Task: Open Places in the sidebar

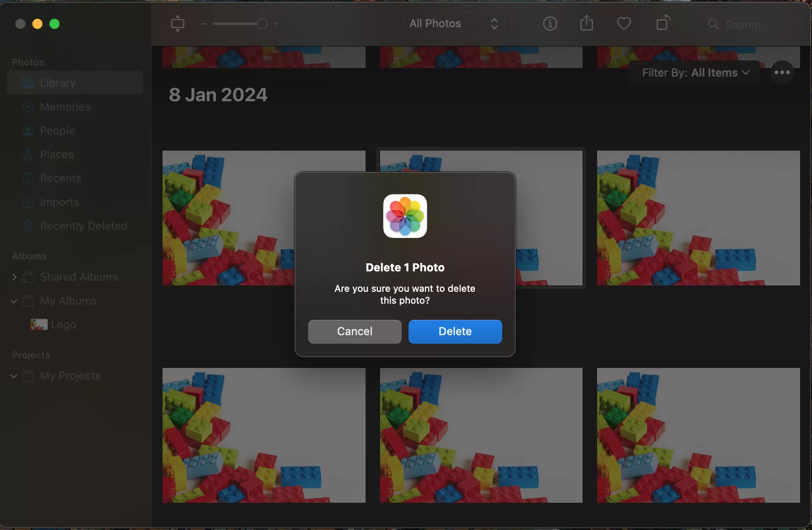Action: pos(75,154)
